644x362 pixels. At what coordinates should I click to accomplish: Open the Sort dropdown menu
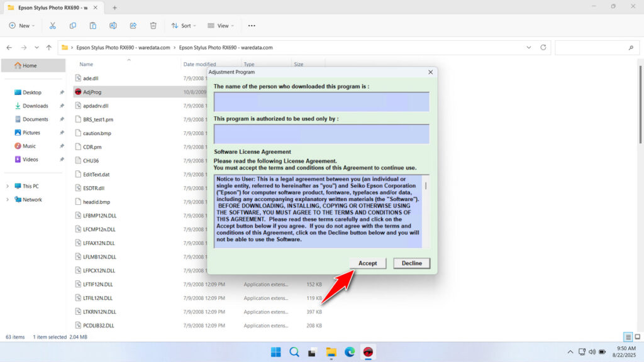click(x=184, y=25)
